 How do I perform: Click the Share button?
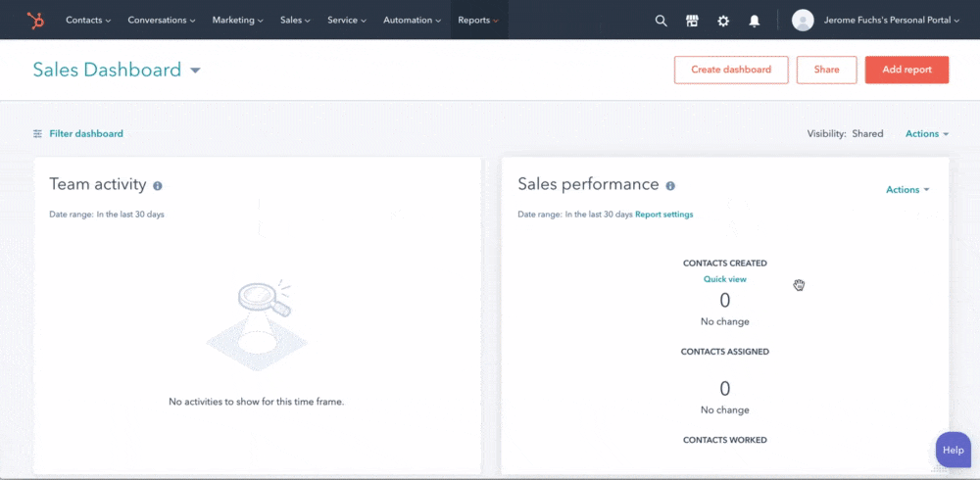coord(826,70)
